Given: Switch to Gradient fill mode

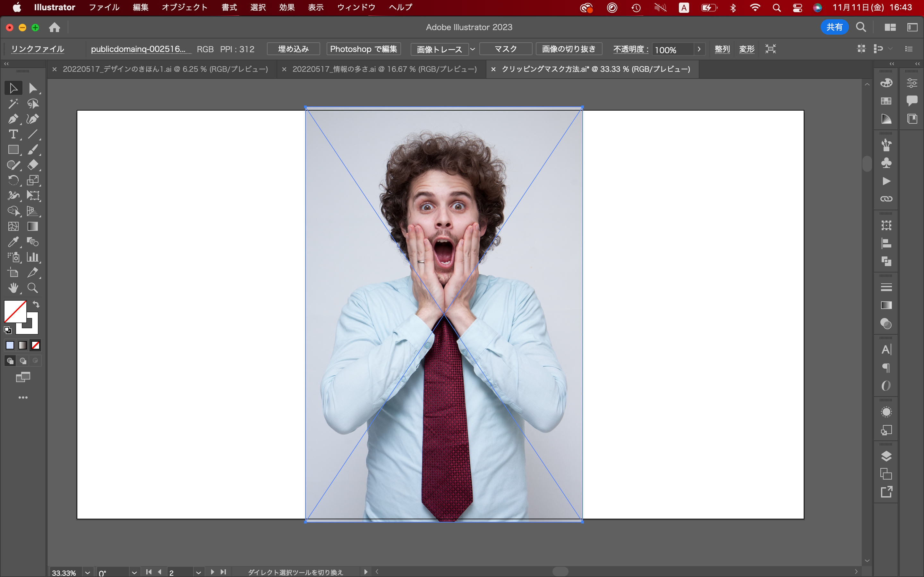Looking at the screenshot, I should tap(23, 345).
